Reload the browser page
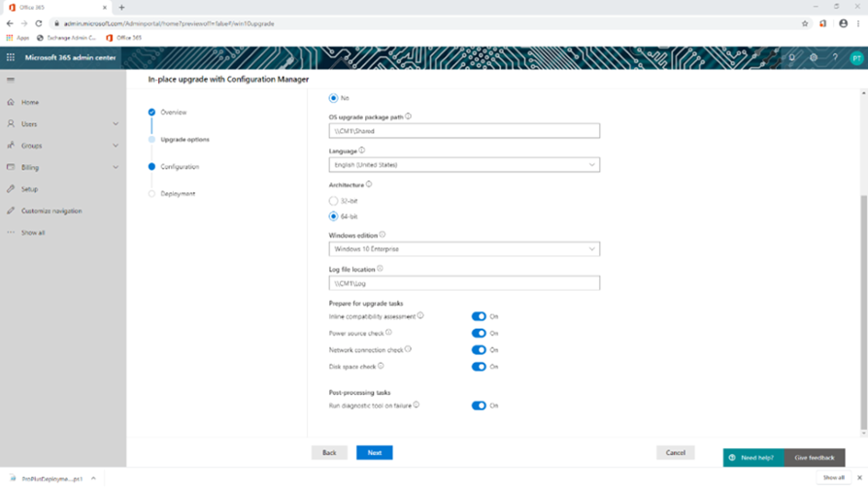868x489 pixels. click(x=39, y=24)
